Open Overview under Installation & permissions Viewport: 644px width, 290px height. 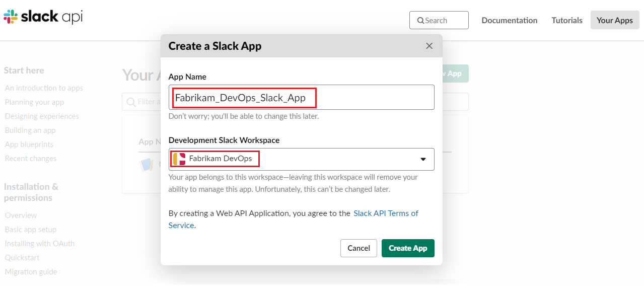click(x=21, y=215)
